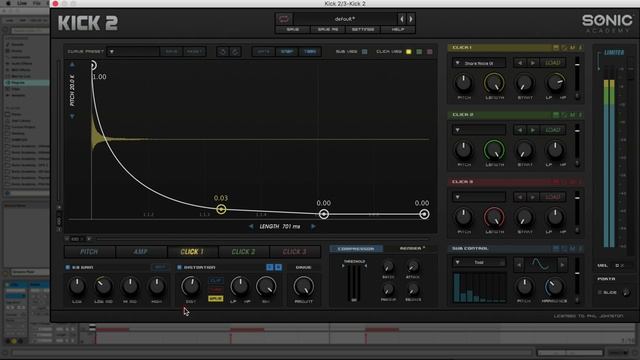Open the Click 3 sample dropdown
This screenshot has height=360, width=640.
(479, 197)
